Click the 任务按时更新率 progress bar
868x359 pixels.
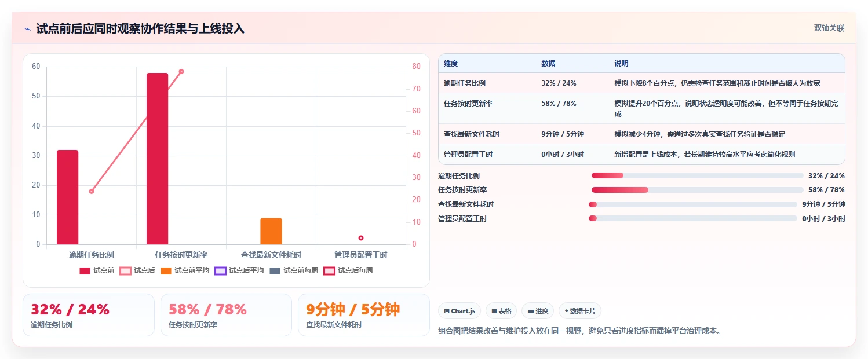pos(697,190)
